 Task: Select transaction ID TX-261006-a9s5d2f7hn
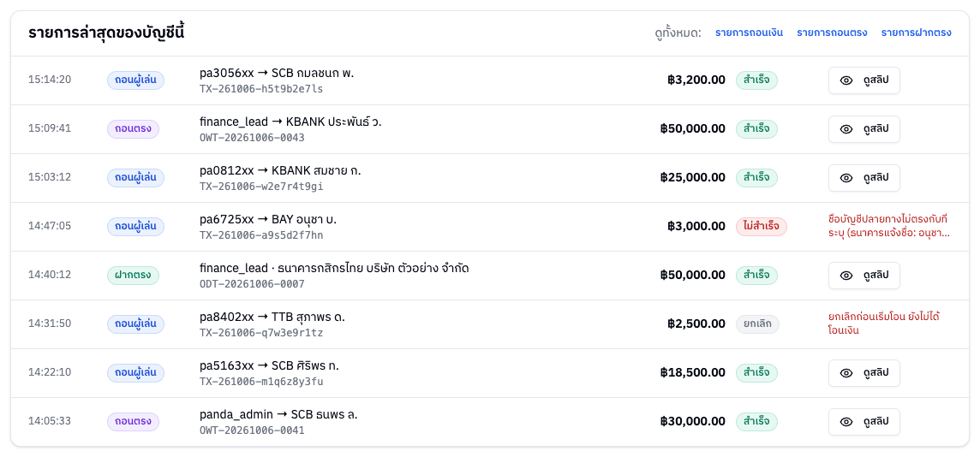tap(261, 235)
